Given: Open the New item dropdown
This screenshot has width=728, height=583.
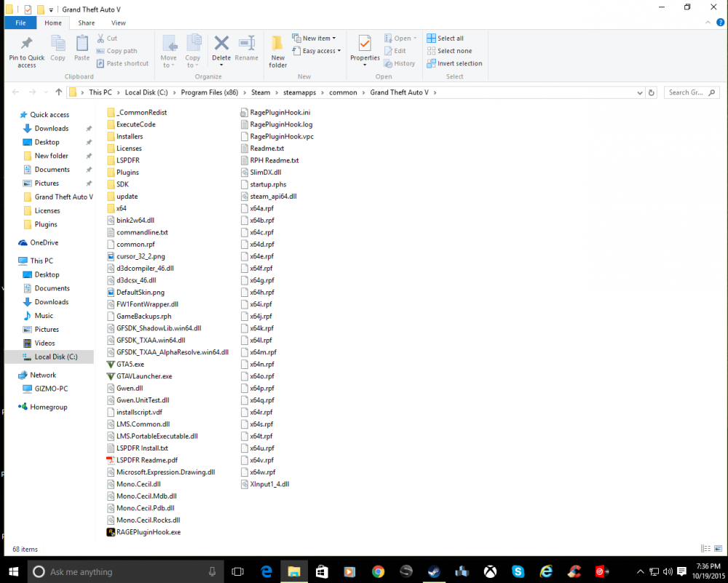Looking at the screenshot, I should pos(313,38).
